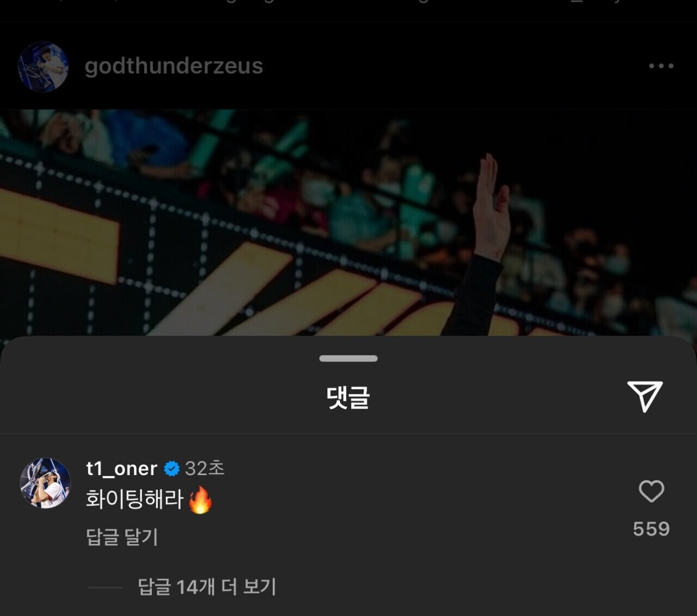Open the three-dot post options menu
Viewport: 697px width, 616px height.
[661, 66]
